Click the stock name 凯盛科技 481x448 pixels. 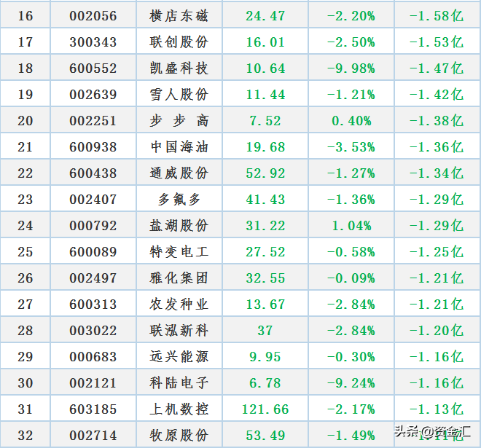pos(179,68)
